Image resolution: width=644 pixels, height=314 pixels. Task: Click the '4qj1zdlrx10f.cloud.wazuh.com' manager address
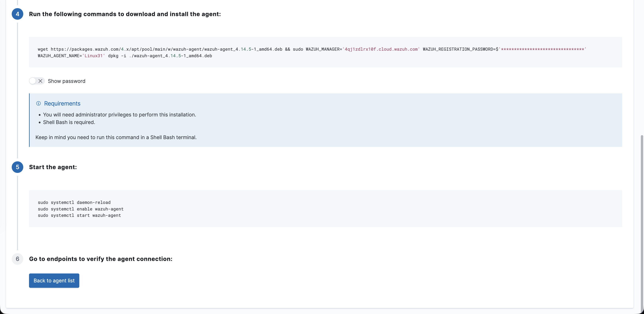pyautogui.click(x=381, y=49)
